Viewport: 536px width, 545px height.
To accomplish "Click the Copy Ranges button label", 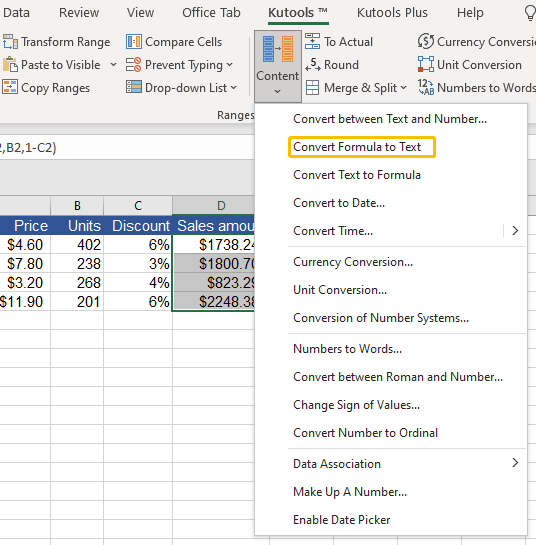I will [x=56, y=88].
